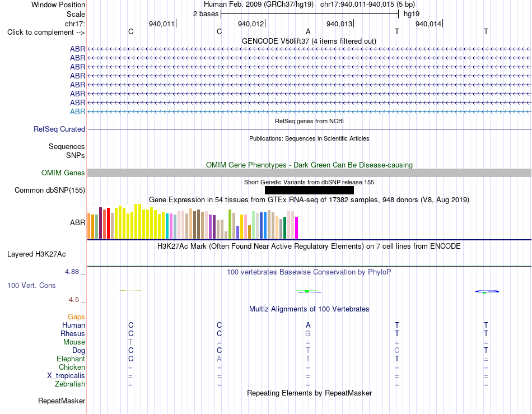
Task: Click the G base in the Rhesus row
Action: tap(308, 333)
